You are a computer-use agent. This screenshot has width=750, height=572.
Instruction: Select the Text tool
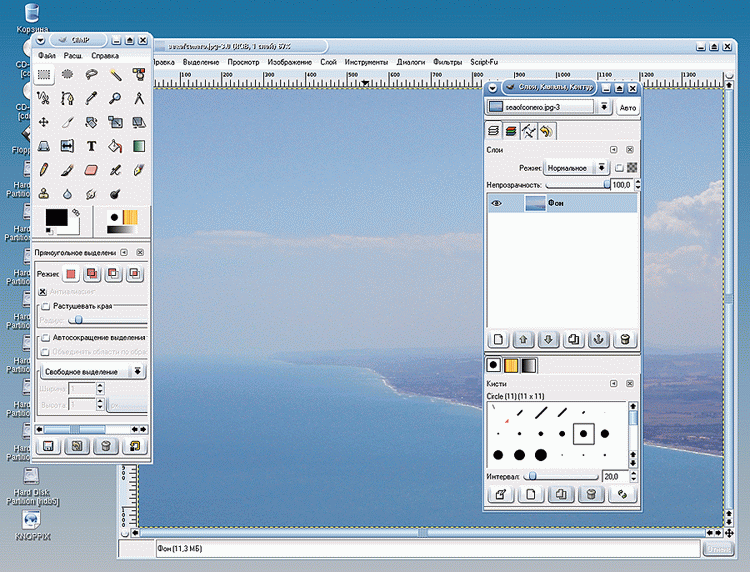click(91, 146)
